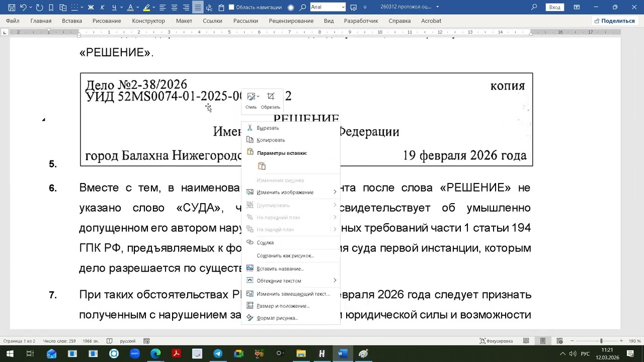Toggle the round circle button beside navigation checkbox
Viewport: 644px width, 362px height.
[x=291, y=8]
